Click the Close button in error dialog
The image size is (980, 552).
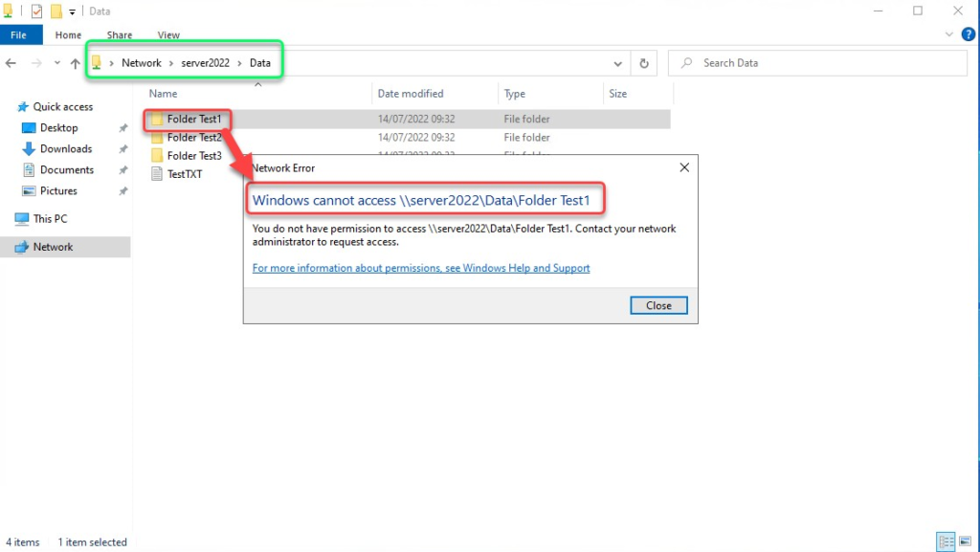click(658, 305)
